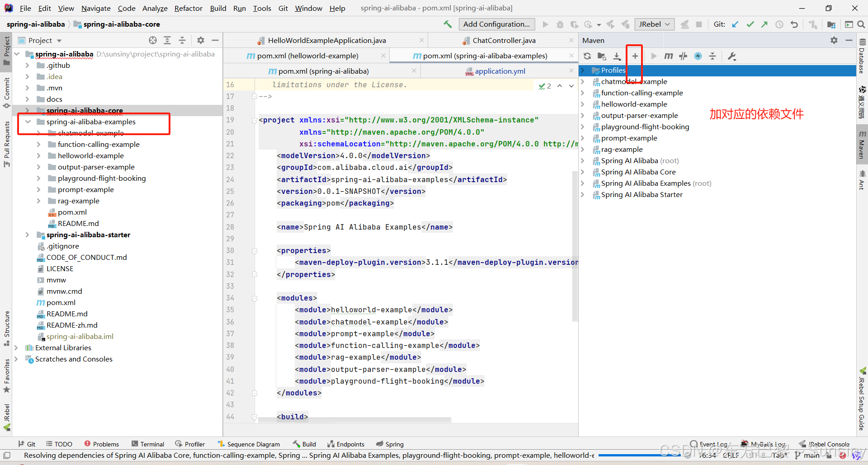Select Opened File locate icon in Project
Screen dimensions: 868x465
coord(153,40)
